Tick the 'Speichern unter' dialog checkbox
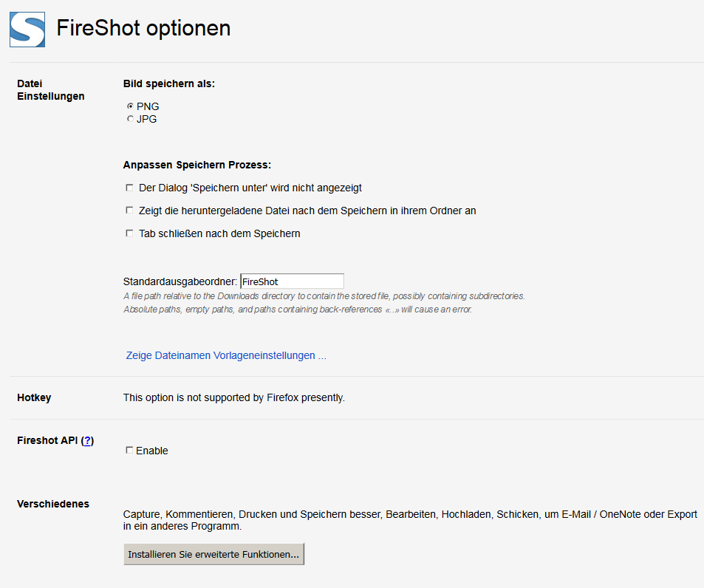 coord(129,188)
